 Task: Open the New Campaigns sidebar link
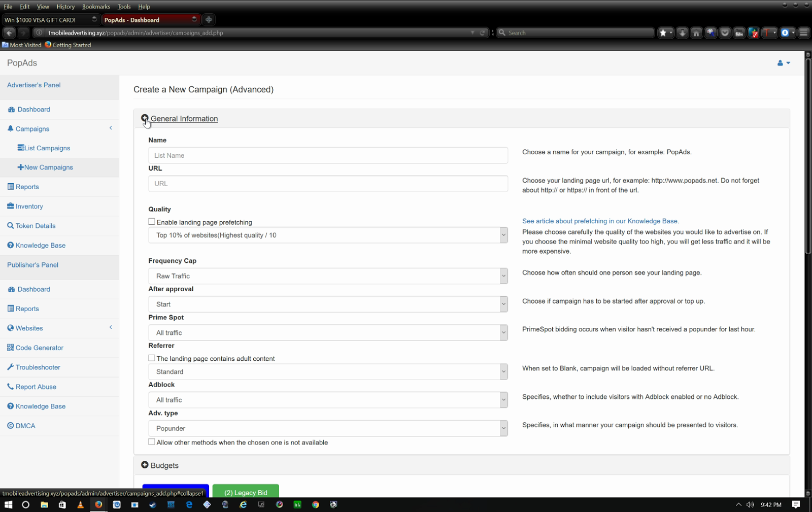pyautogui.click(x=45, y=167)
